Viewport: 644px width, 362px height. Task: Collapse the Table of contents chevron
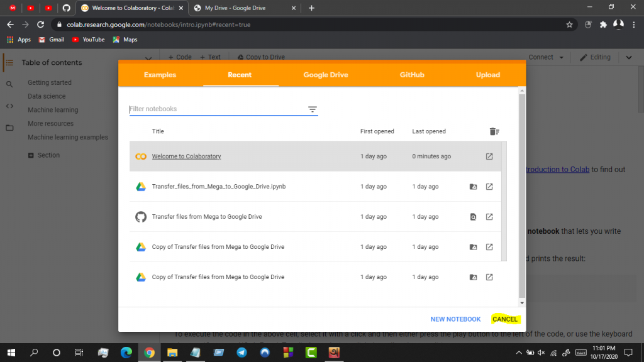148,58
